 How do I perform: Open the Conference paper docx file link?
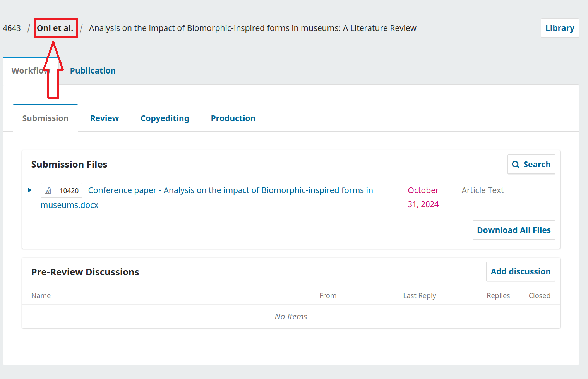[x=230, y=190]
